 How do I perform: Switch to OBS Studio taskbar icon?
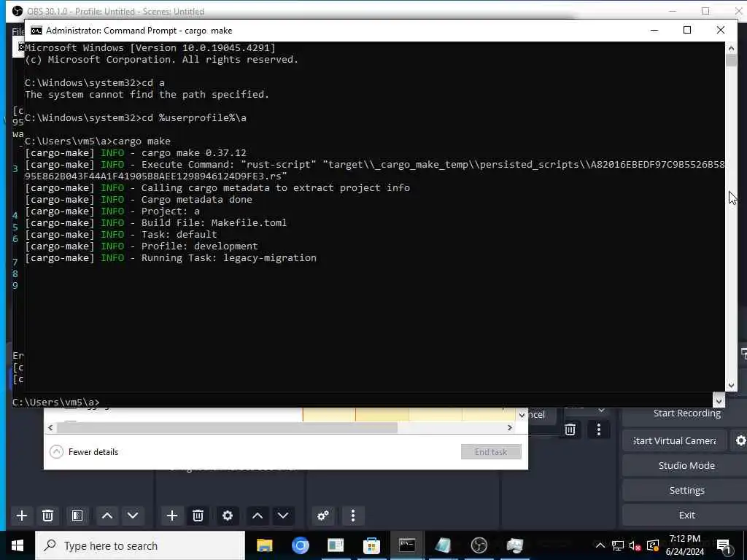[x=479, y=545]
